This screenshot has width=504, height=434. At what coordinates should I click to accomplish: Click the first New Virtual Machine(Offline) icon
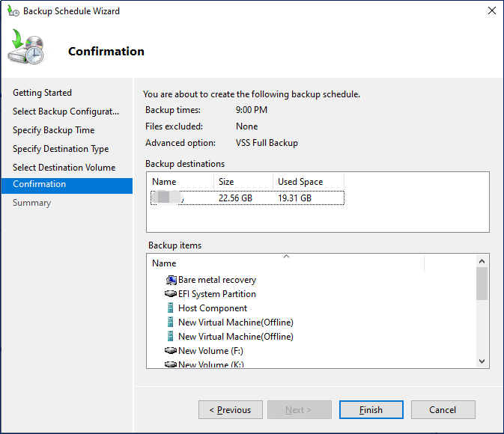(x=171, y=323)
